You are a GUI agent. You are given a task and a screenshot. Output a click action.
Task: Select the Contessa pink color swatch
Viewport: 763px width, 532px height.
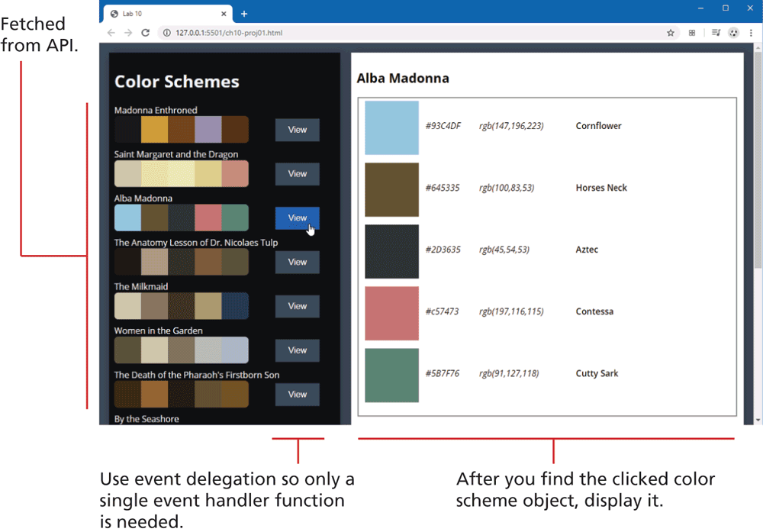(391, 313)
